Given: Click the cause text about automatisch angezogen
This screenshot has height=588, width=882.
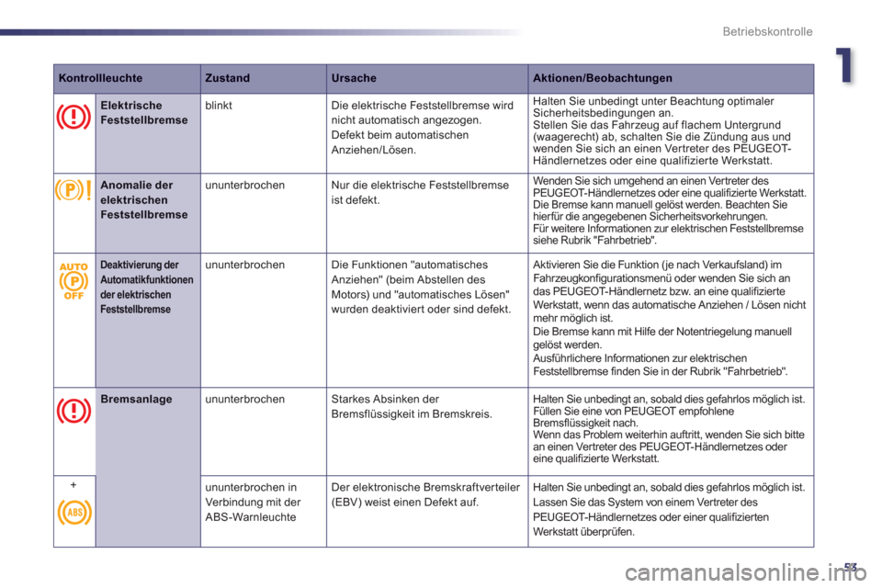Looking at the screenshot, I should (422, 128).
